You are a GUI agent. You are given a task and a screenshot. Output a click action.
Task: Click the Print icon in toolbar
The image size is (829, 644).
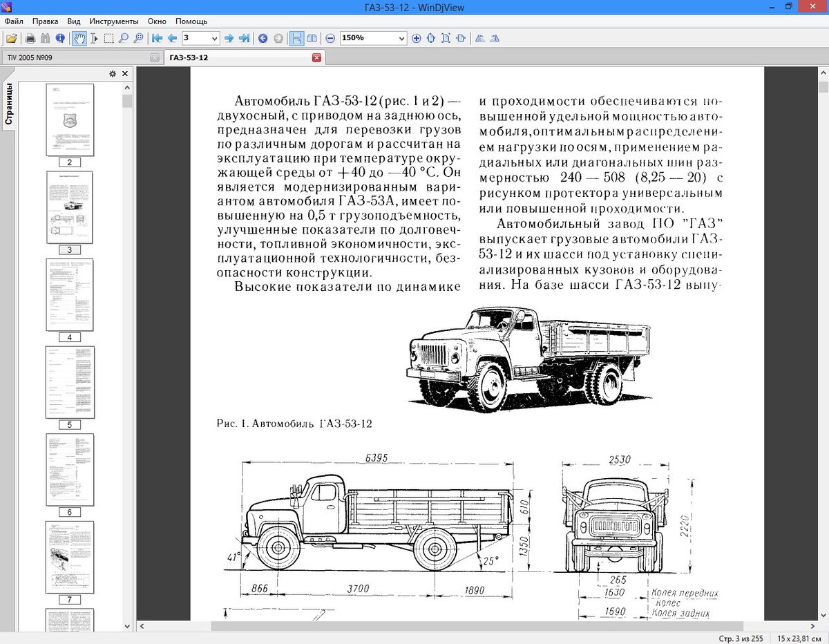(30, 39)
